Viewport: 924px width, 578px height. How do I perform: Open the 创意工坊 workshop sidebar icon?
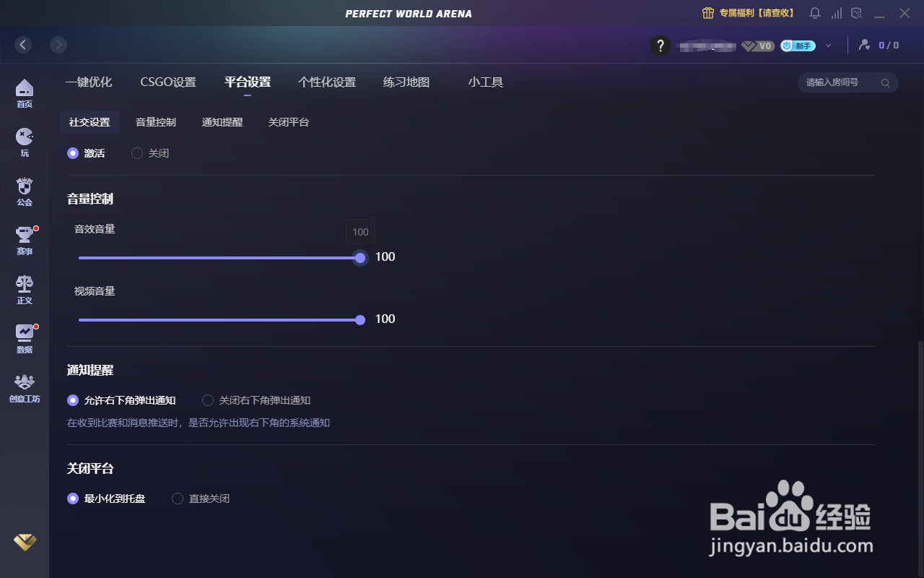pos(25,388)
